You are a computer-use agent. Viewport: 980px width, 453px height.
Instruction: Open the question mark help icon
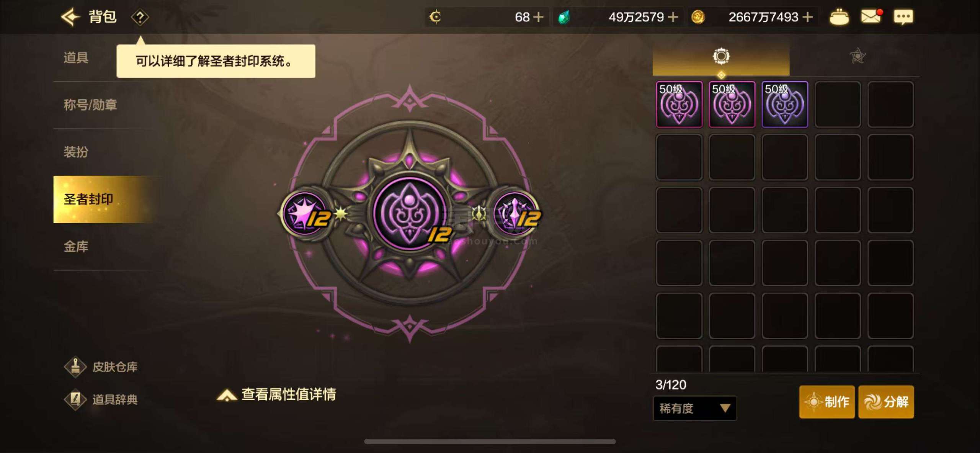point(140,17)
